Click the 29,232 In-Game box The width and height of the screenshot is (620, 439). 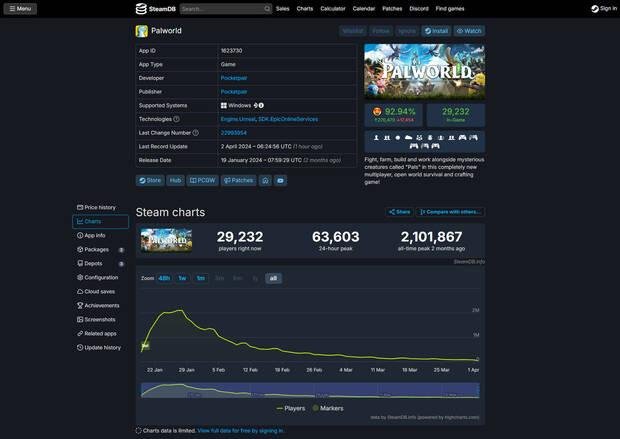[x=456, y=115]
